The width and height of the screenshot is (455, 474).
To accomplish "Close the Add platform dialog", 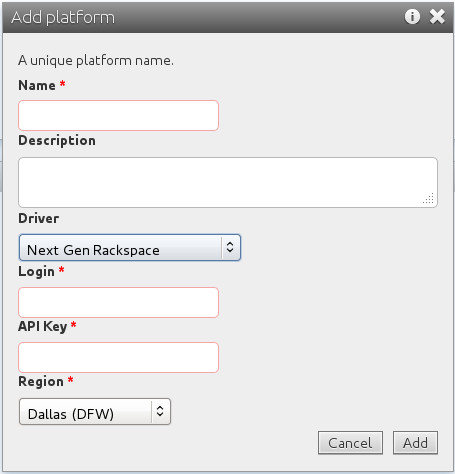I will 437,17.
